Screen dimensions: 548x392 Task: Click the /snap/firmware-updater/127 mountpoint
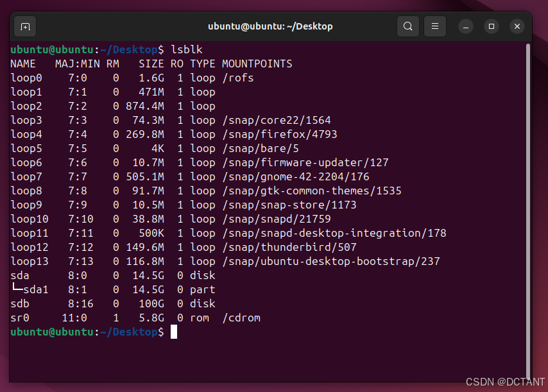click(x=305, y=162)
